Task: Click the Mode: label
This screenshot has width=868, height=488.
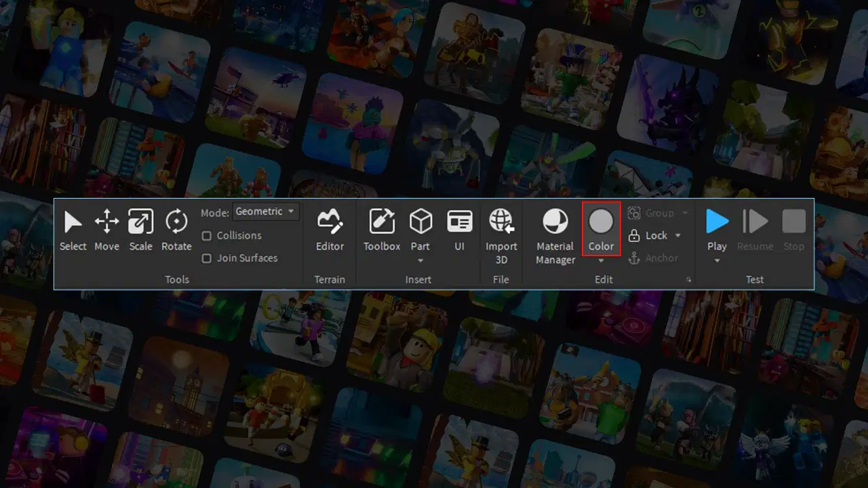Action: 215,213
